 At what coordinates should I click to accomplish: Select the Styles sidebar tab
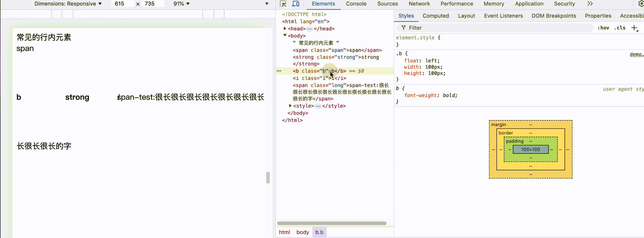(406, 16)
